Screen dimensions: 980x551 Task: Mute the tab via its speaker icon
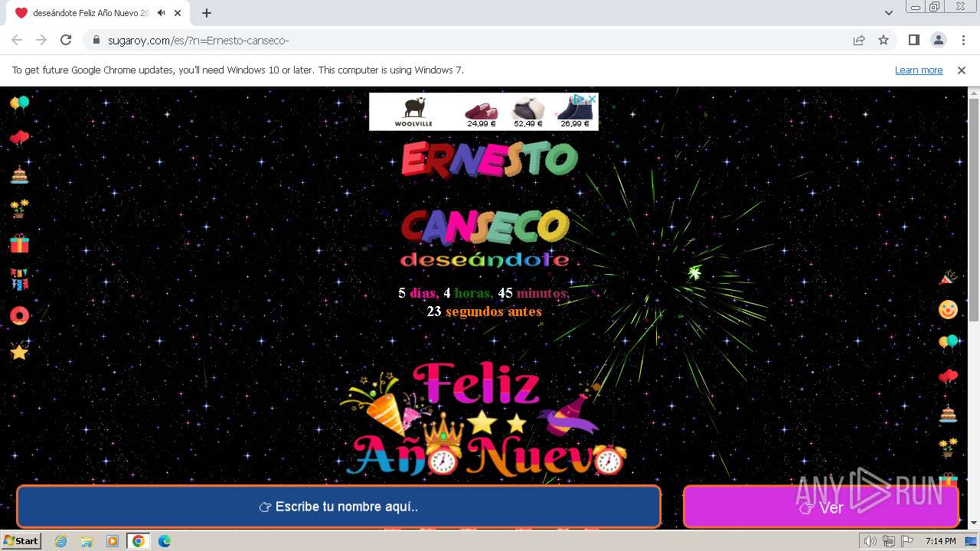click(x=161, y=13)
